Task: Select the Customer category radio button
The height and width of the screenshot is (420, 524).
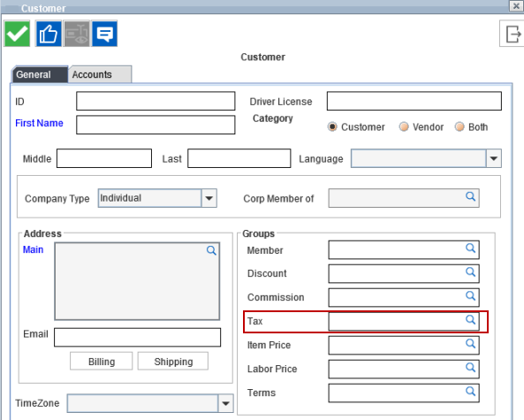Action: pyautogui.click(x=332, y=126)
